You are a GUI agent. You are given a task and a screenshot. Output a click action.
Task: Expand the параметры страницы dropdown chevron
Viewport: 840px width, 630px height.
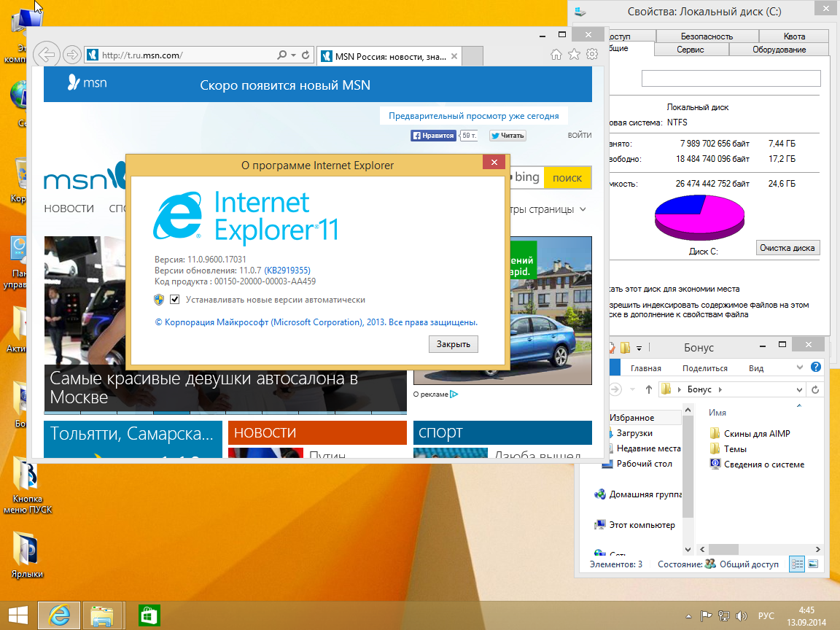pos(583,209)
